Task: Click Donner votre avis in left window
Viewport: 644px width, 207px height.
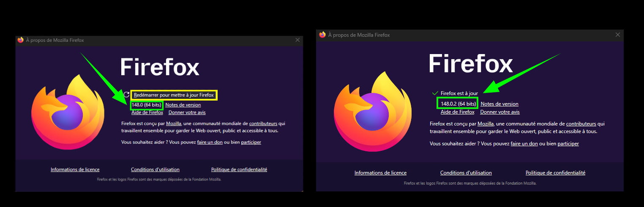Action: [x=187, y=112]
